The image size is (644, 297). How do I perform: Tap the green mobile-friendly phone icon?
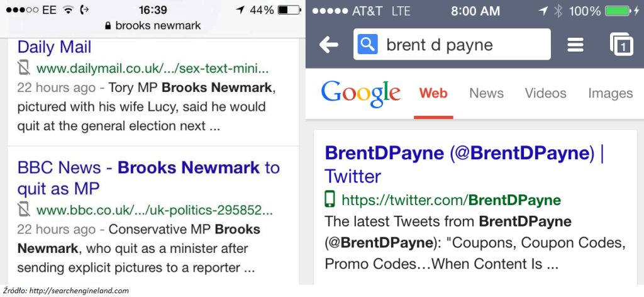330,199
